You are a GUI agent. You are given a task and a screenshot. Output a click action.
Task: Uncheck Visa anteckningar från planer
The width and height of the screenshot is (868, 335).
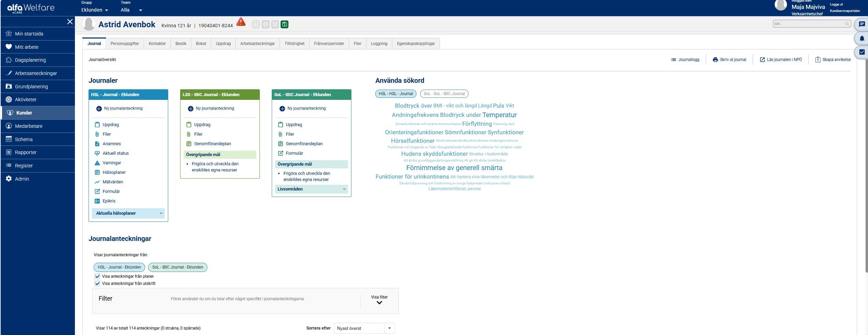(97, 276)
